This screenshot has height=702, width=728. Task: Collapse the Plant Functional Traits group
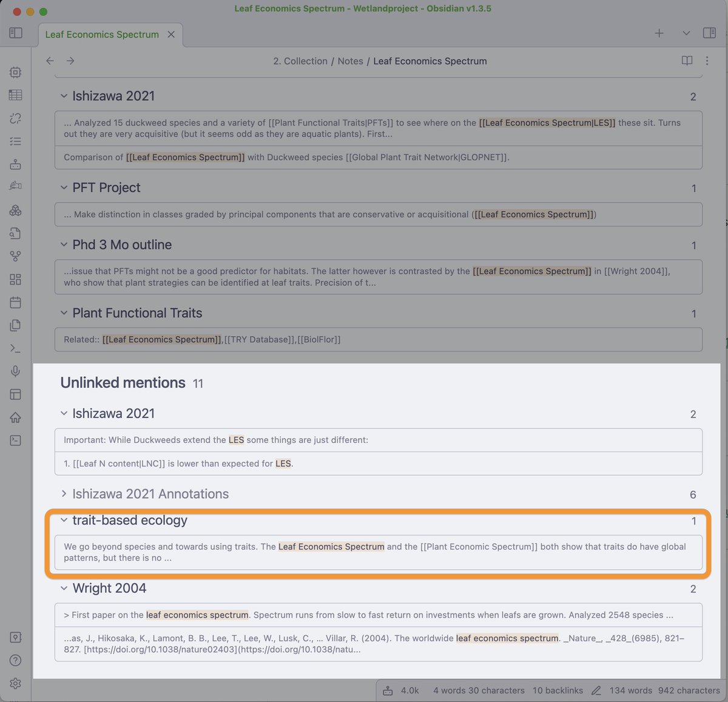64,313
